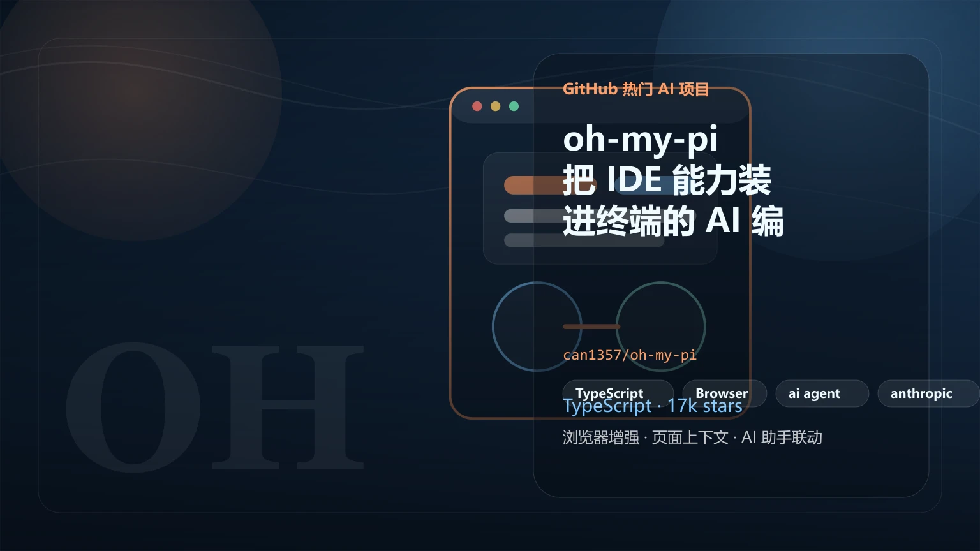The width and height of the screenshot is (980, 551).
Task: Click the ai agent tag pill
Action: pos(822,393)
